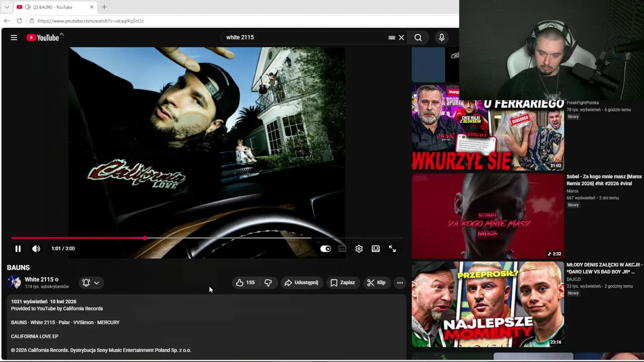Open MŁODY DENIS ZAŁĘCKI W AKCJI title
This screenshot has width=644, height=362.
604,268
